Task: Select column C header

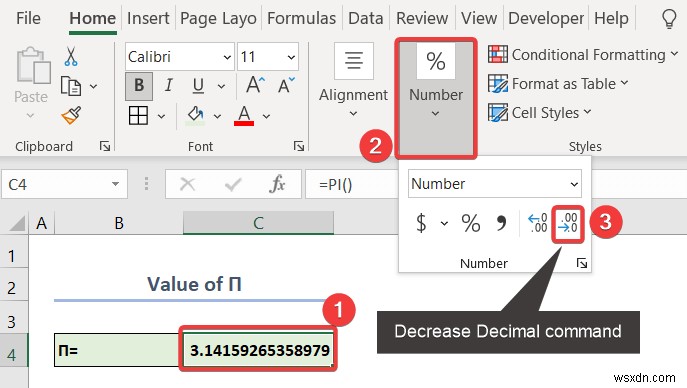Action: pyautogui.click(x=259, y=223)
